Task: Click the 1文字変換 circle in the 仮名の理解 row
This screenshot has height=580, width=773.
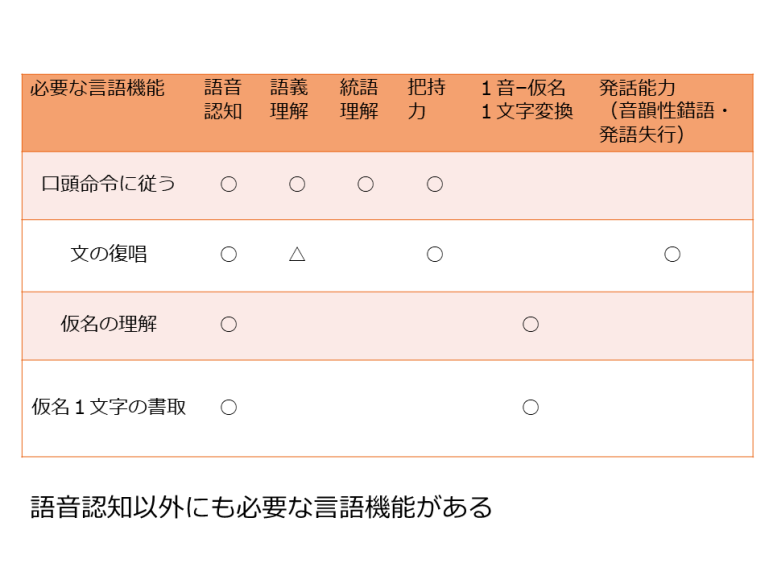Action: pos(530,324)
